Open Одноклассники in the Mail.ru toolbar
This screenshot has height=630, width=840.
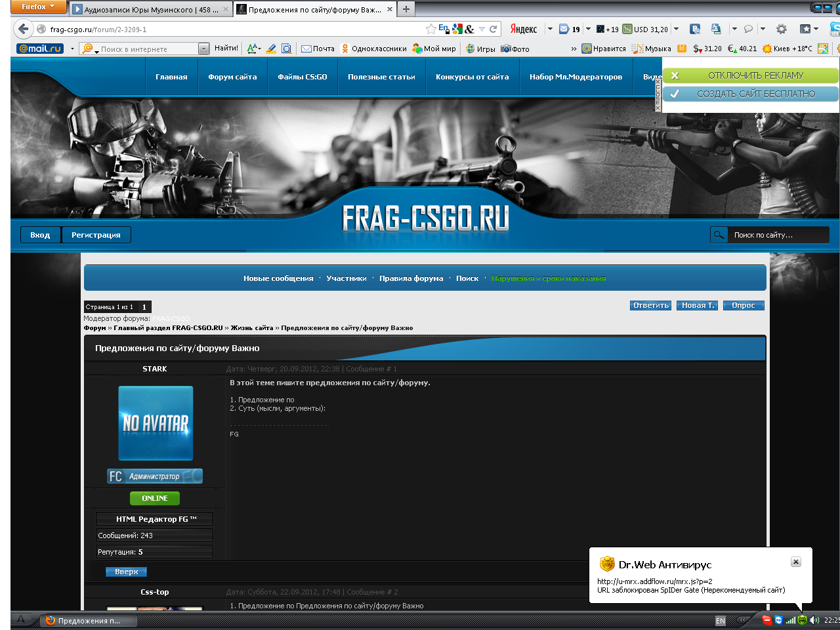pyautogui.click(x=374, y=49)
